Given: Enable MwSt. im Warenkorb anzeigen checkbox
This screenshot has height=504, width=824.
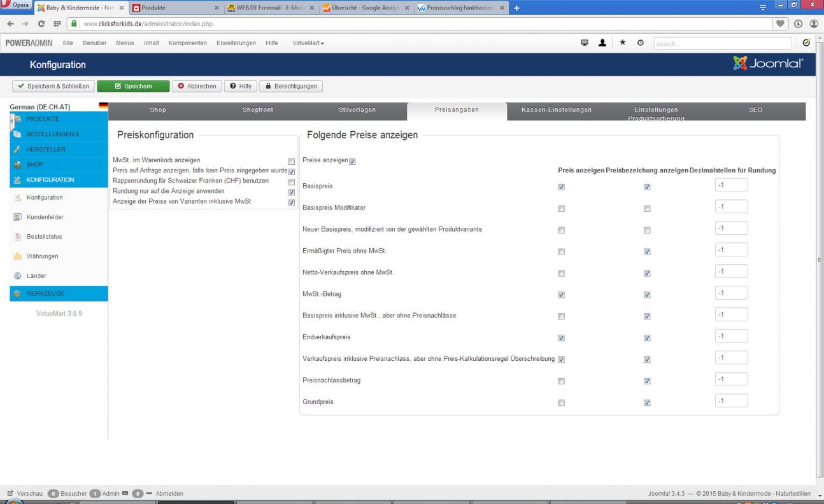Looking at the screenshot, I should coord(292,162).
